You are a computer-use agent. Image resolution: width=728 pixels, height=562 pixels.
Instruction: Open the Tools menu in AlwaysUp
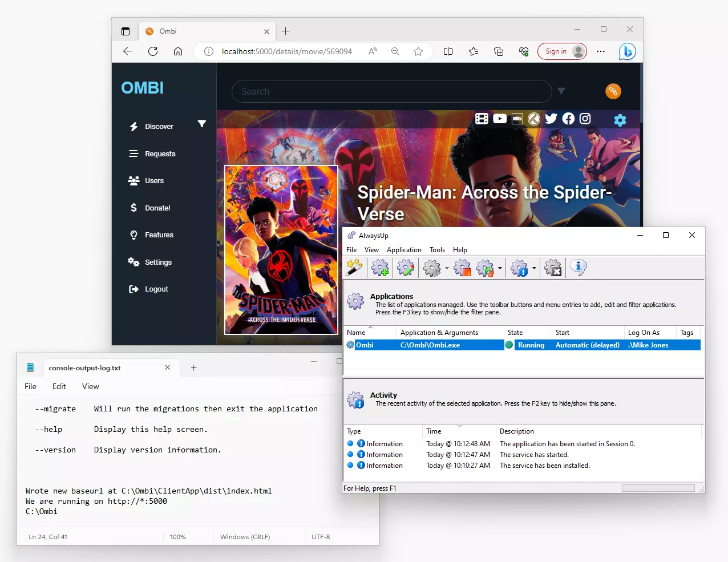tap(437, 250)
